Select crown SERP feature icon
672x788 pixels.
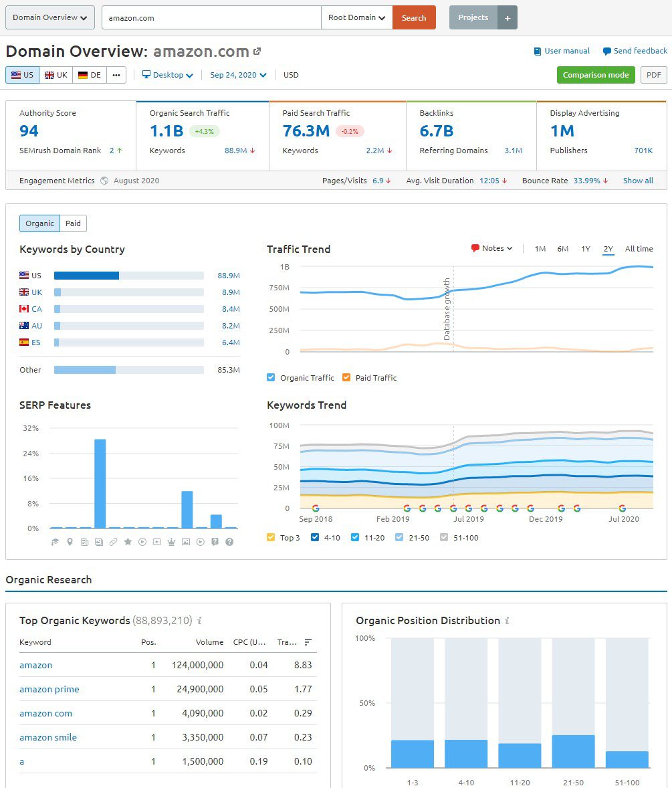(x=171, y=542)
